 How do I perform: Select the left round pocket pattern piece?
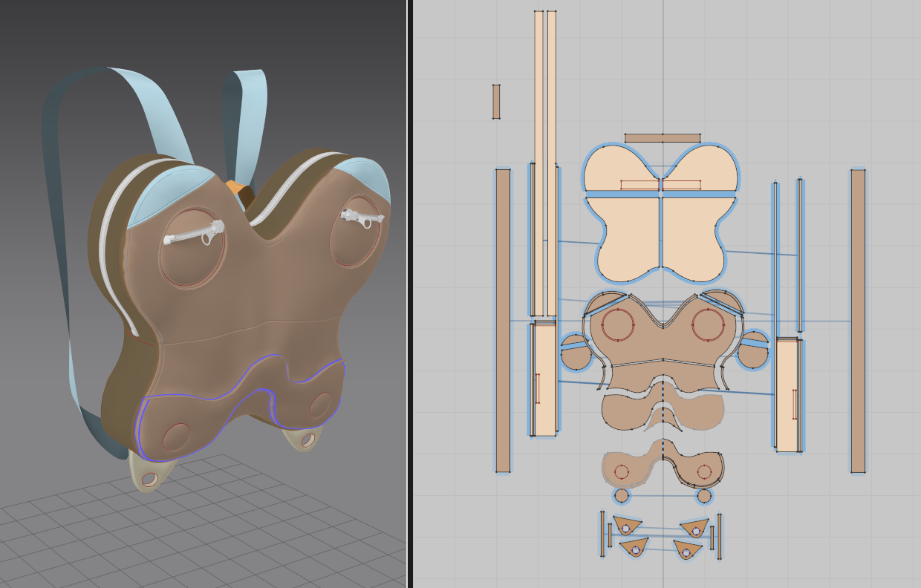coord(576,352)
